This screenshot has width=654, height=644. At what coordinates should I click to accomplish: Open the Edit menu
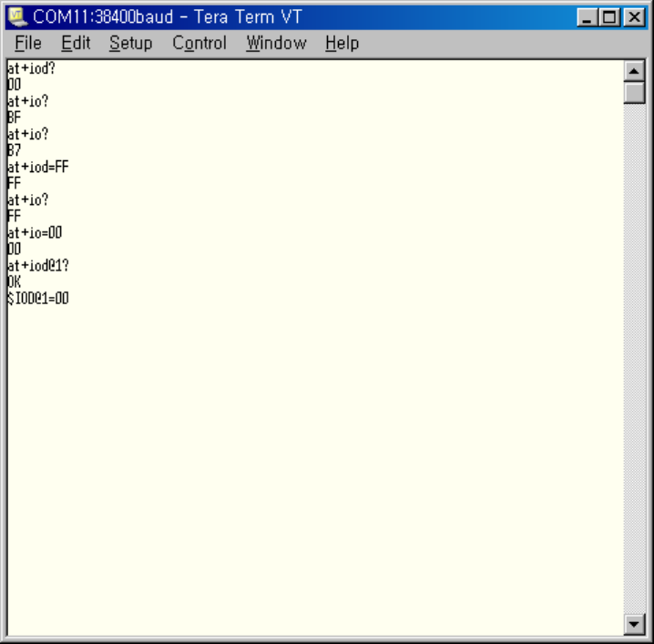tap(76, 43)
